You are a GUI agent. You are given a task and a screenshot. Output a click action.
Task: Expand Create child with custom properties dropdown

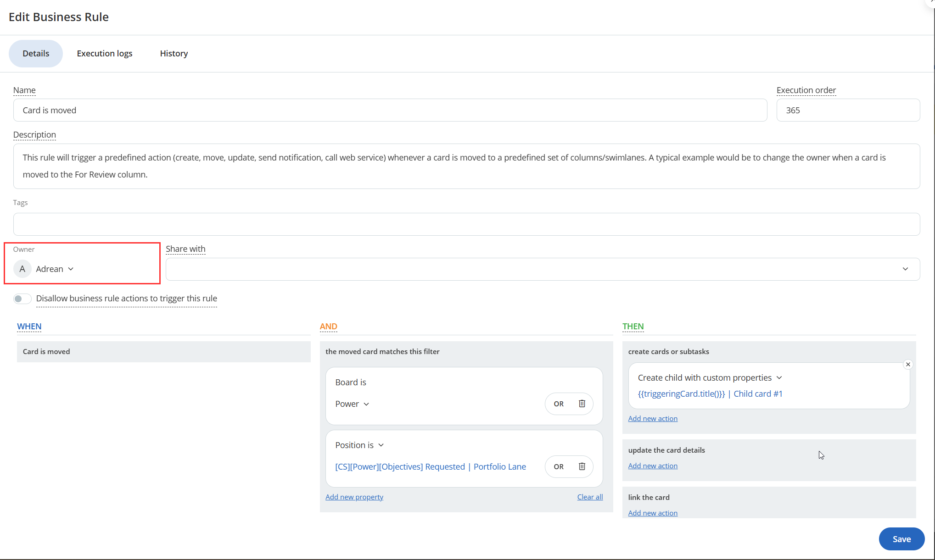779,378
